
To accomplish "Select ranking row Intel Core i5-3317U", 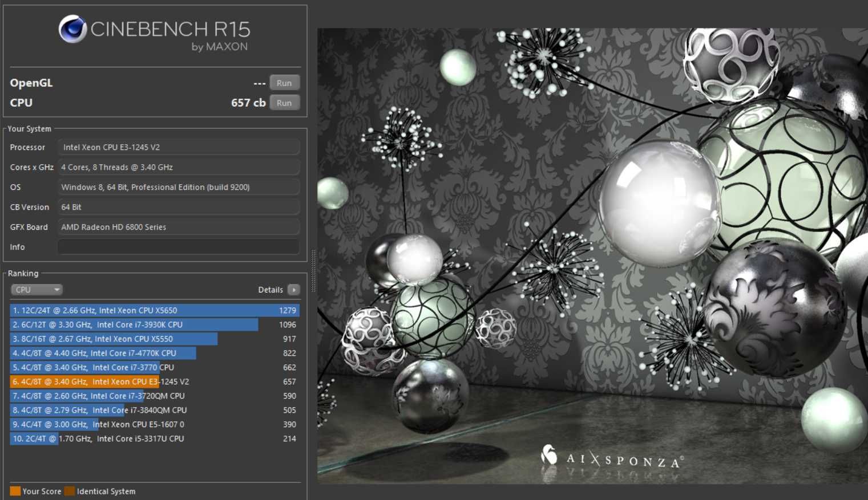I will [155, 438].
